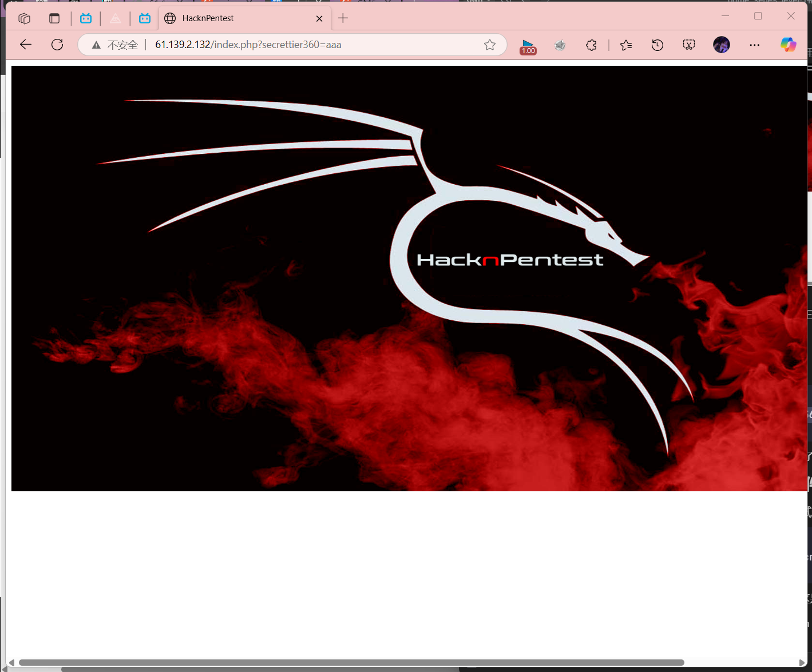Switch to the first pinned Bilibili tab
The image size is (812, 672).
[x=86, y=18]
